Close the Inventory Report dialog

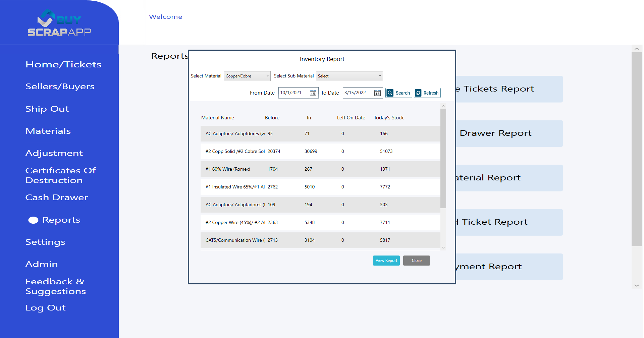click(416, 261)
